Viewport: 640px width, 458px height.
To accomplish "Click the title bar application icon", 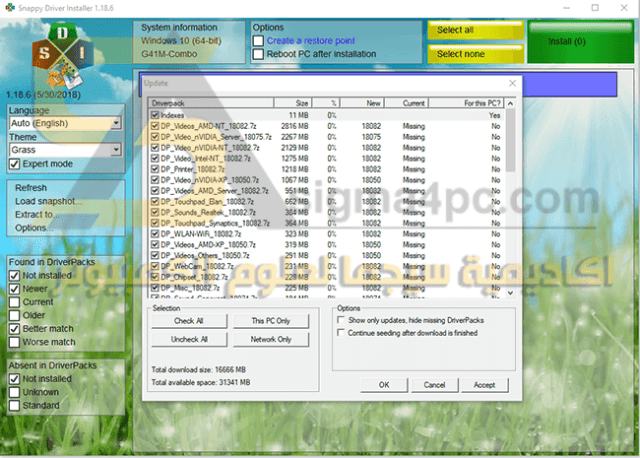I will [10, 8].
